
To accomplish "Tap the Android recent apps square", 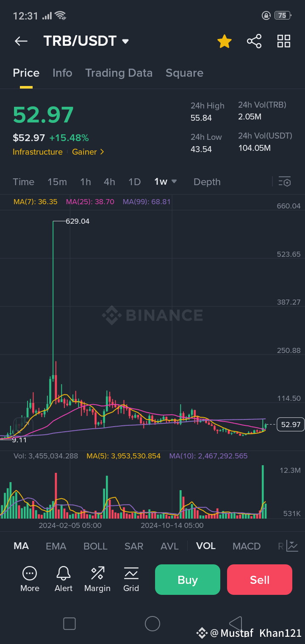I will coord(69,624).
